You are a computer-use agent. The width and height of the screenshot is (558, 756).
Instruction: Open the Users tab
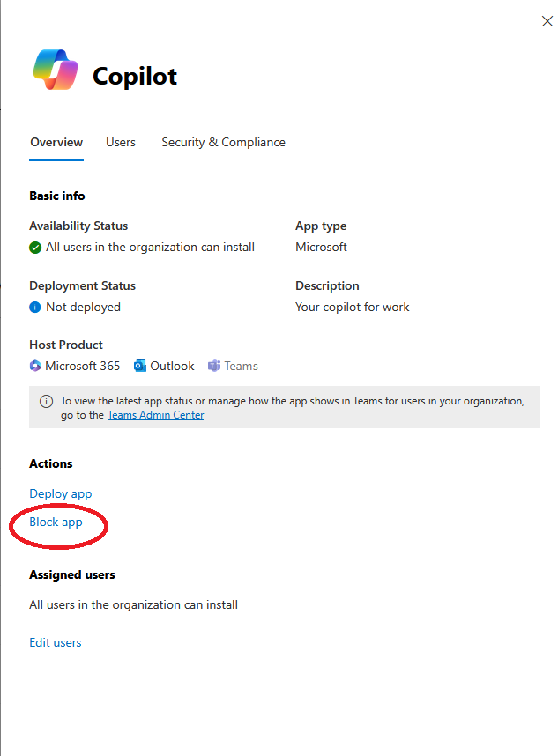pos(121,142)
